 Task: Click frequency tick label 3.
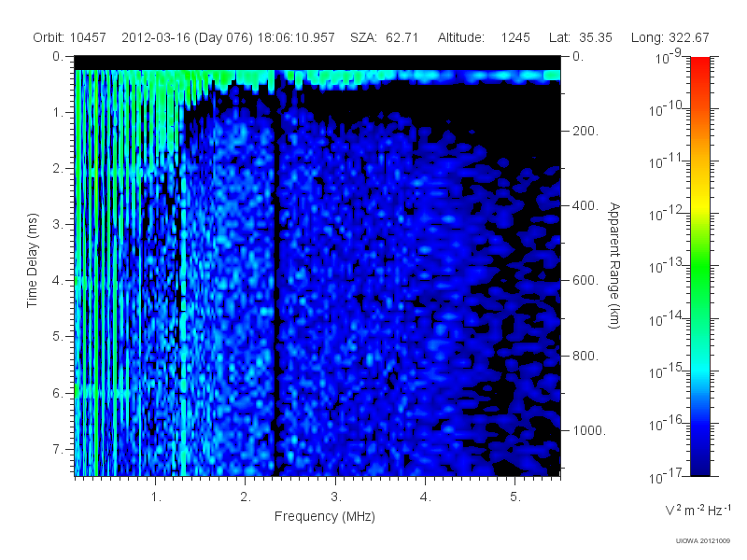point(336,497)
